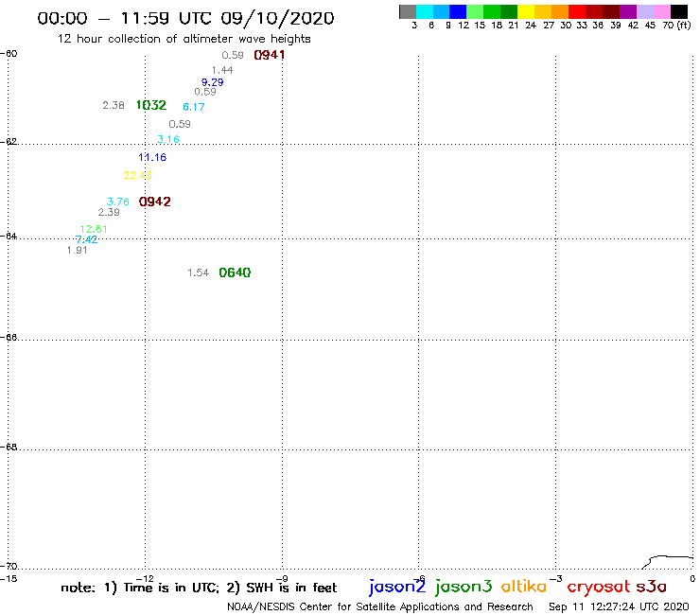Select the 12.81 wave height value
Viewport: 700px width, 615px height.
click(94, 229)
